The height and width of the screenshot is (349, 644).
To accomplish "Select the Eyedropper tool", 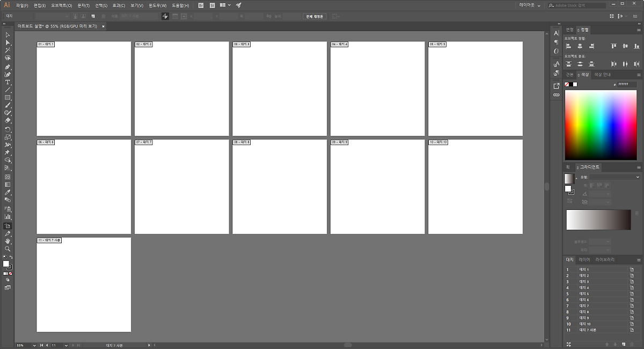I will [8, 192].
